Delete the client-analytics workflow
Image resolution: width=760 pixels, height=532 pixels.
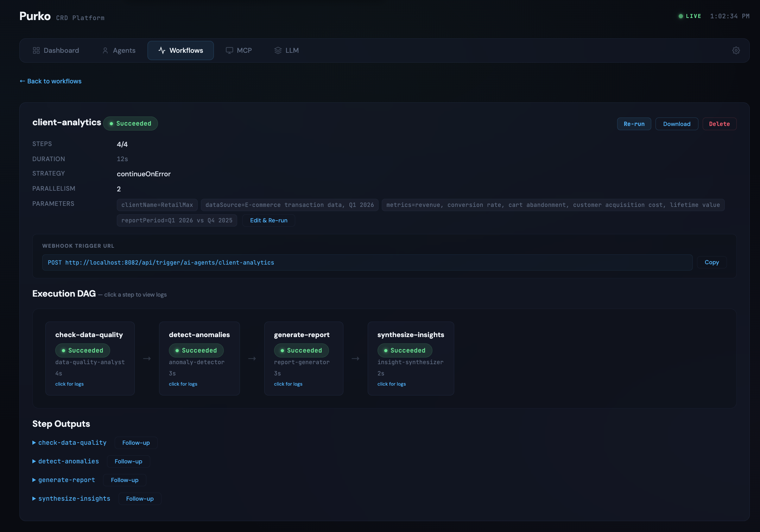[x=719, y=124]
